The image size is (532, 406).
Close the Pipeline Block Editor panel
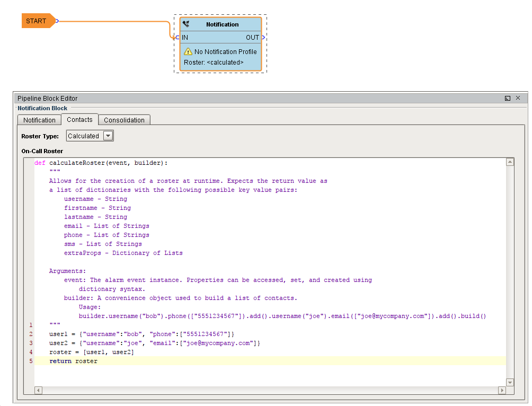pos(518,98)
